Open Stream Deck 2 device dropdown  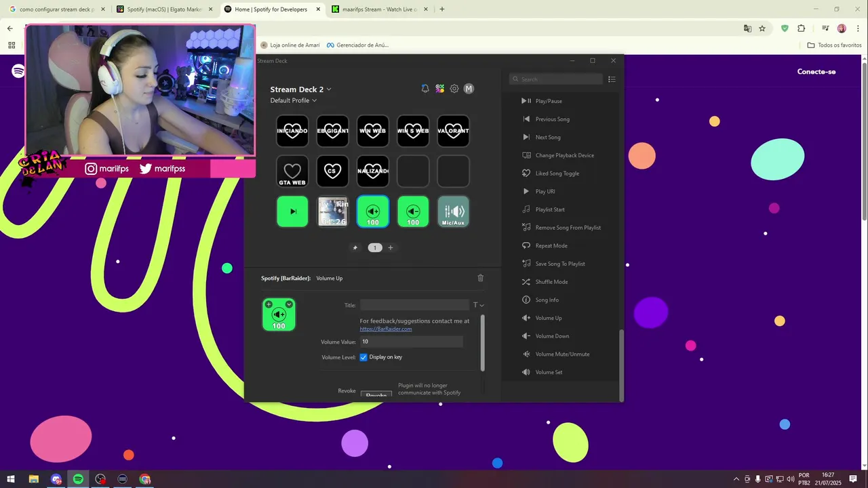301,89
